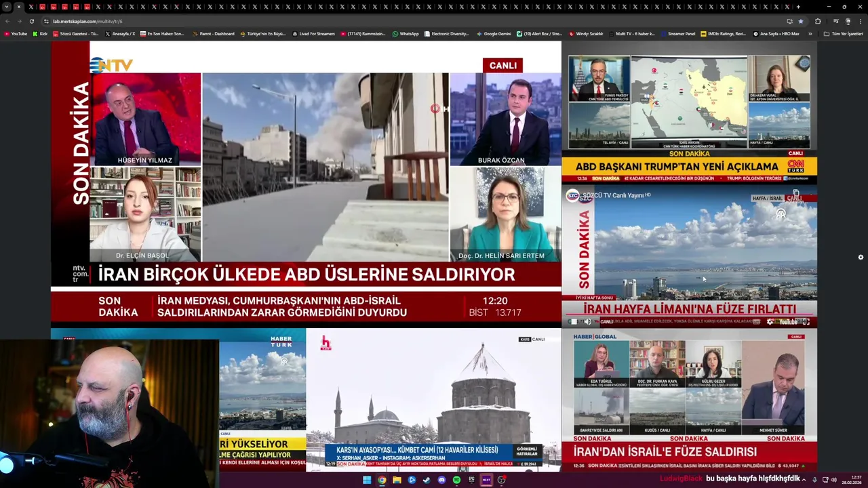The image size is (868, 488).
Task: Reload the current page
Action: coord(31,21)
